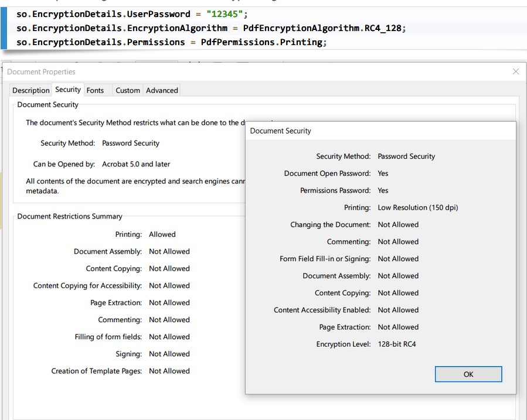Click 'Encryption Level:' label

tap(344, 344)
